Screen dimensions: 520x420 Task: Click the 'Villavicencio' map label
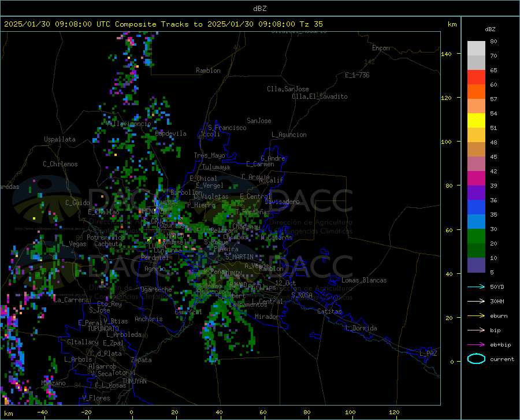[x=129, y=124]
